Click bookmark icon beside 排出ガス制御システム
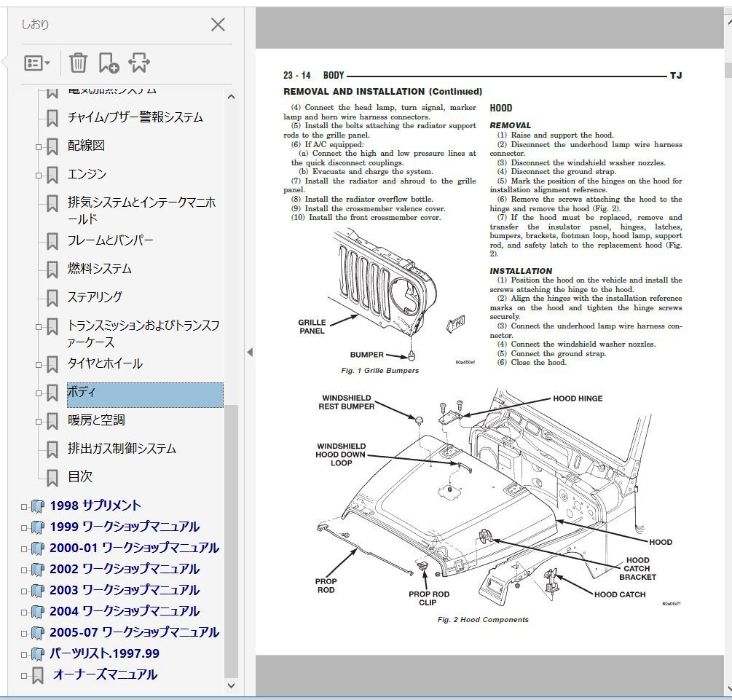The height and width of the screenshot is (700, 732). point(52,450)
